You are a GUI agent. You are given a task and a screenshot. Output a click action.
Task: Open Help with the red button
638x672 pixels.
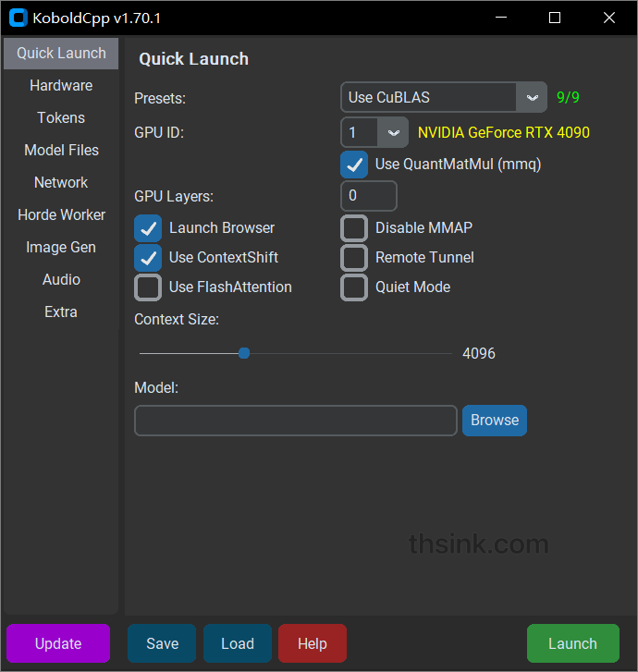(313, 643)
